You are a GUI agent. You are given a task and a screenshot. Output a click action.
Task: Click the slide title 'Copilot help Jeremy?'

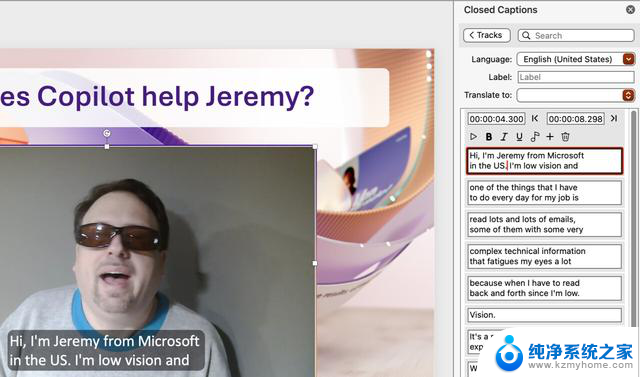[x=176, y=97]
